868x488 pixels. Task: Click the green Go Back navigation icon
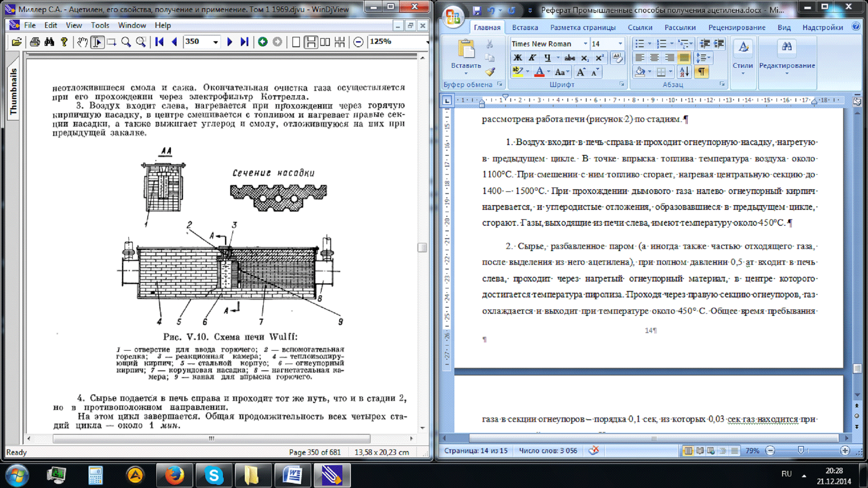point(263,42)
